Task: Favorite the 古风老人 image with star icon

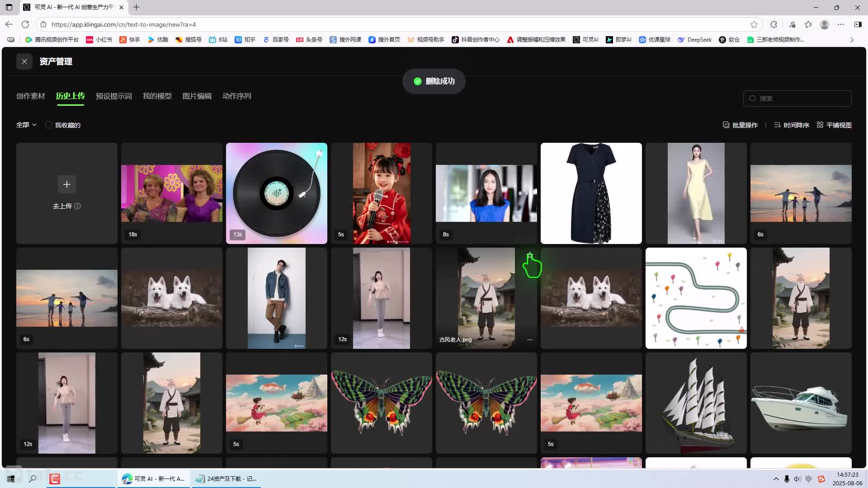Action: 529,256
